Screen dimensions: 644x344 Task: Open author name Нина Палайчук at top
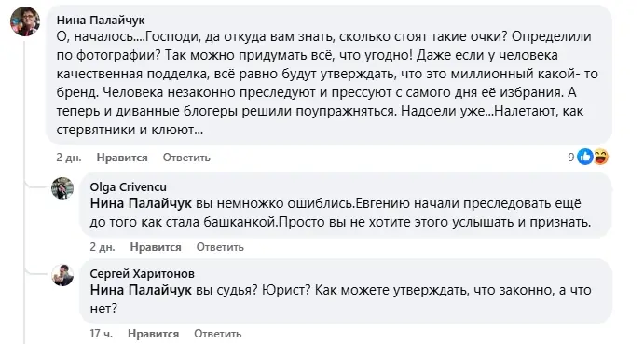[x=101, y=20]
